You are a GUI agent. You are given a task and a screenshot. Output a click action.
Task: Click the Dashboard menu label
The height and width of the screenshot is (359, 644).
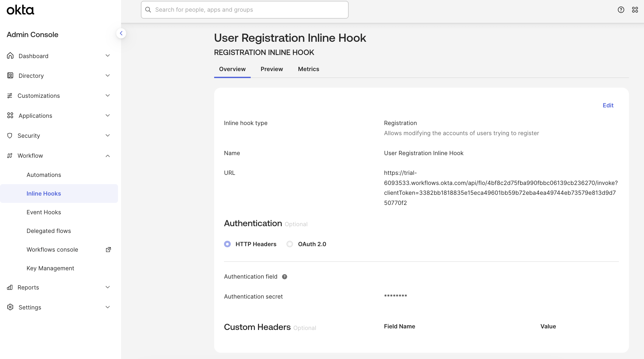click(x=33, y=56)
